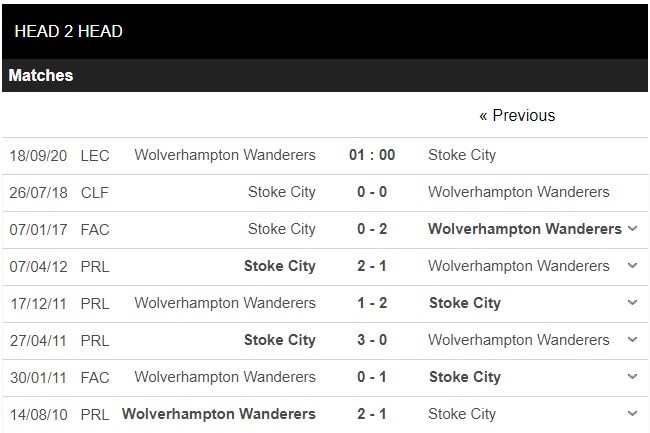Toggle the 30/01/11 FAC match chevron
Screen dimensions: 650x433
click(x=632, y=377)
